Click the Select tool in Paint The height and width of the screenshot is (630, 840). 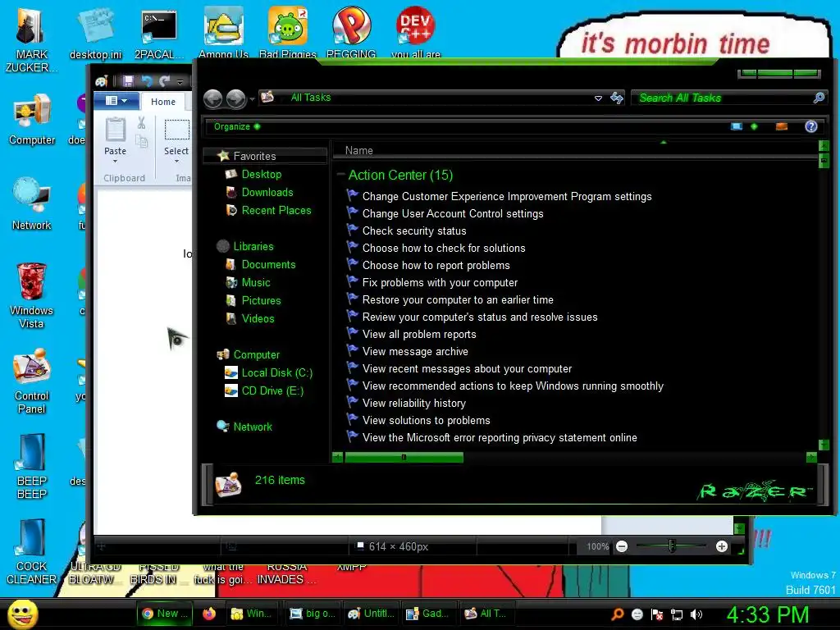click(176, 140)
